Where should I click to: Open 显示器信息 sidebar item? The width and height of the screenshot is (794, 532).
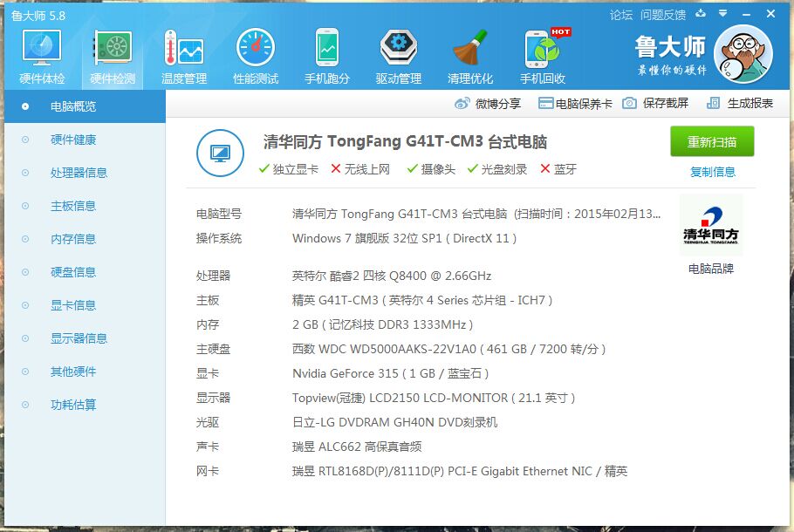pos(85,338)
